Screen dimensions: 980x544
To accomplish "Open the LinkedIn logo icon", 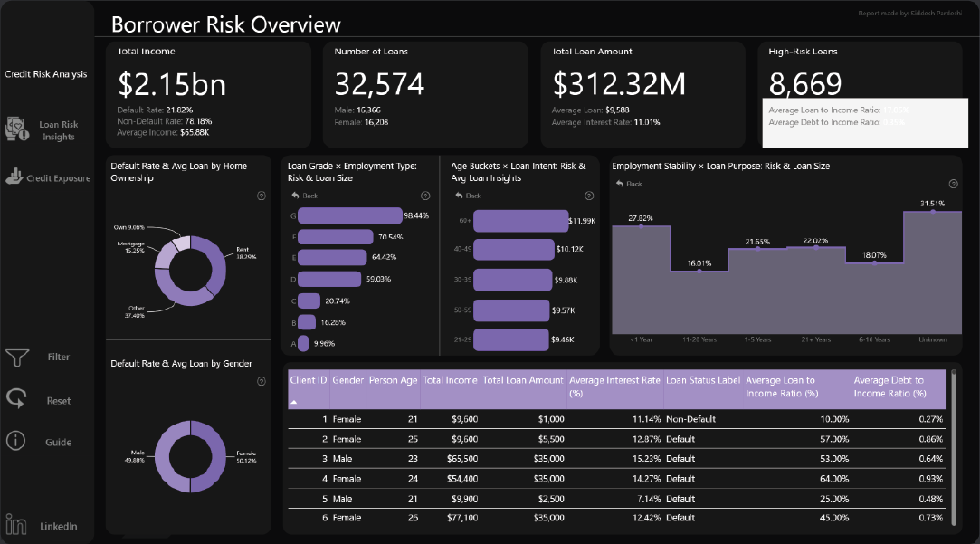I will coord(15,524).
